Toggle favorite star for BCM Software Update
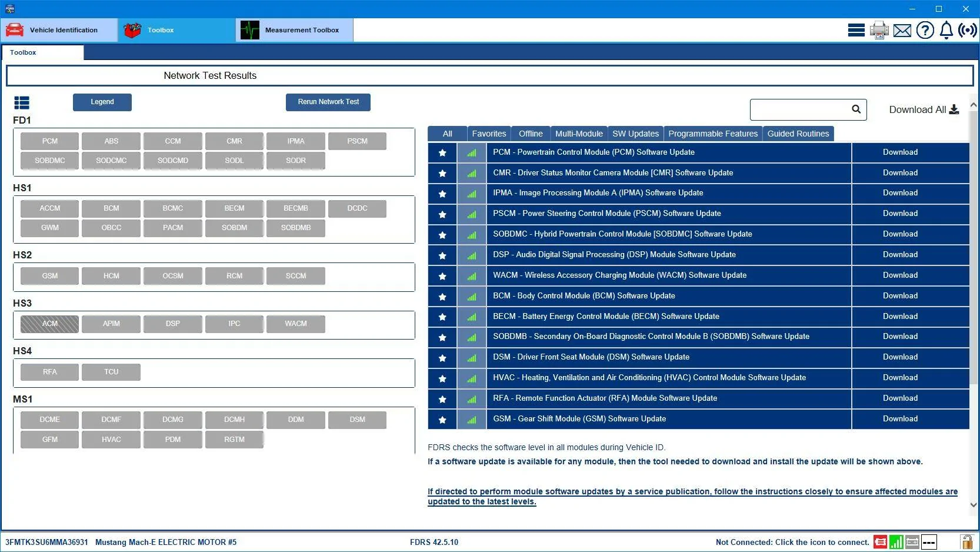 [442, 297]
